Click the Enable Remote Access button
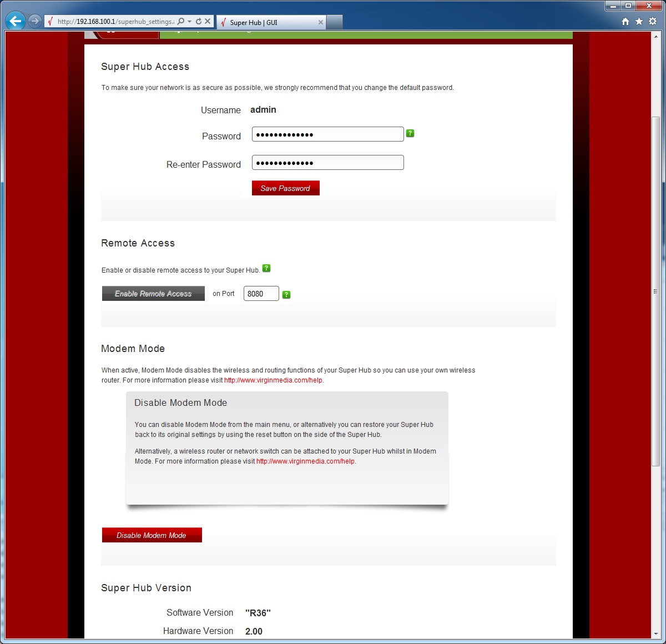 coord(153,294)
